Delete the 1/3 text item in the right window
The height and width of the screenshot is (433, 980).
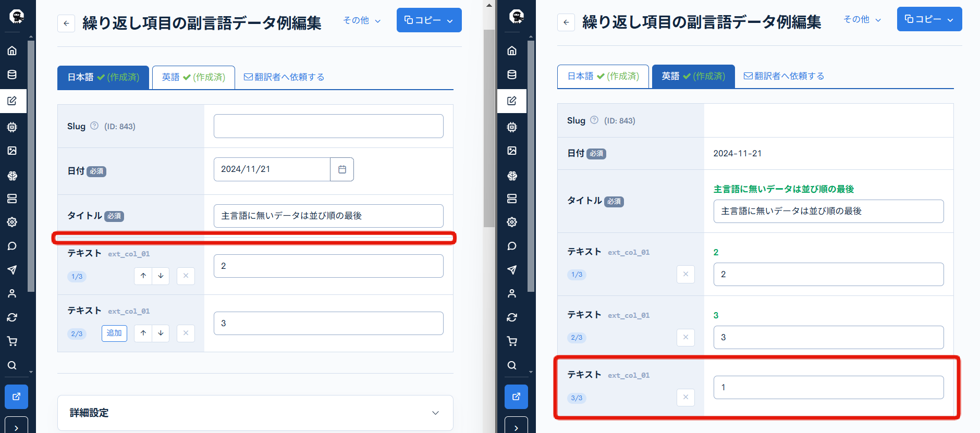click(685, 274)
